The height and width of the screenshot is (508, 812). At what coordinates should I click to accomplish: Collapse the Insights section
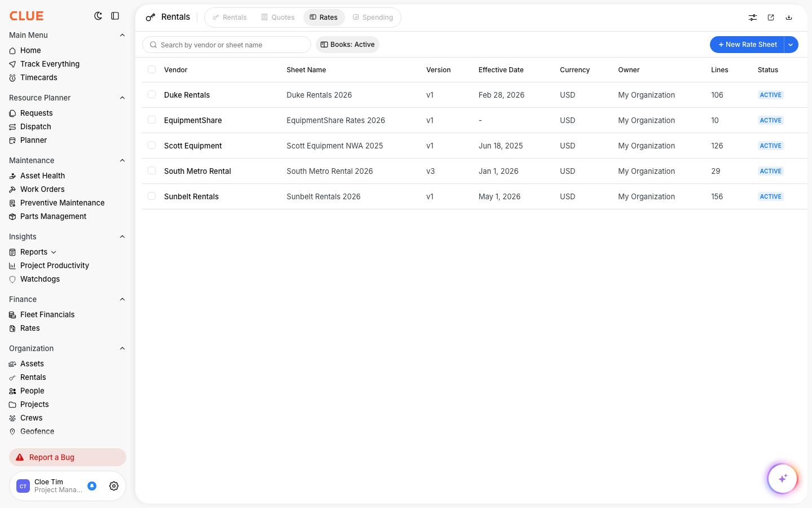click(122, 237)
